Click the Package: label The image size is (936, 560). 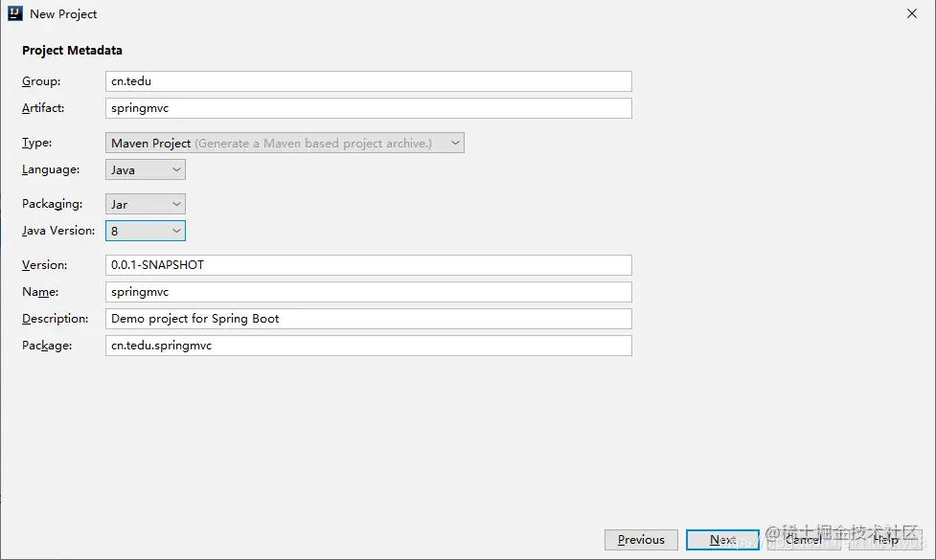47,346
